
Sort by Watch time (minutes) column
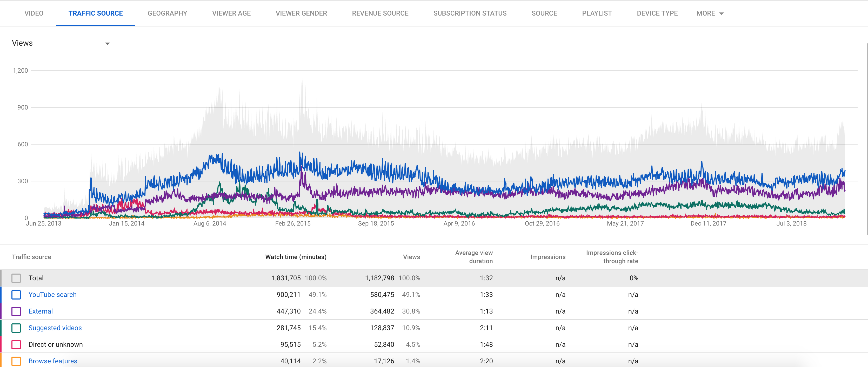[296, 257]
